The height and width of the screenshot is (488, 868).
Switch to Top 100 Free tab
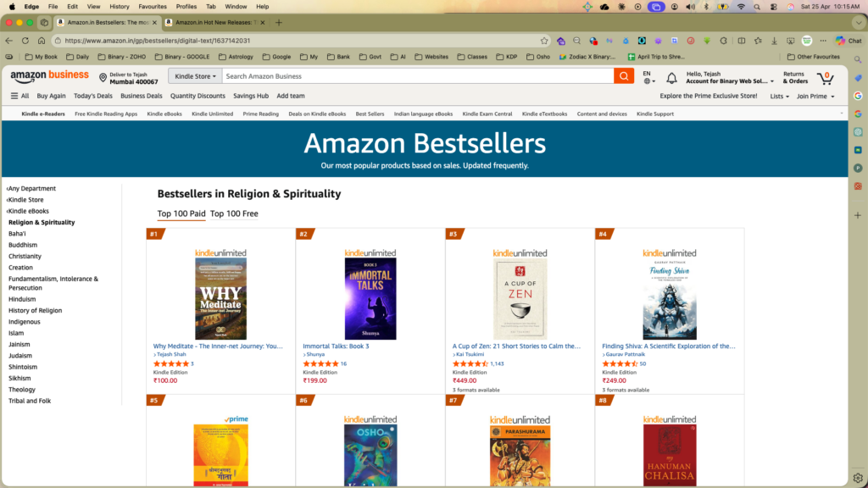234,213
